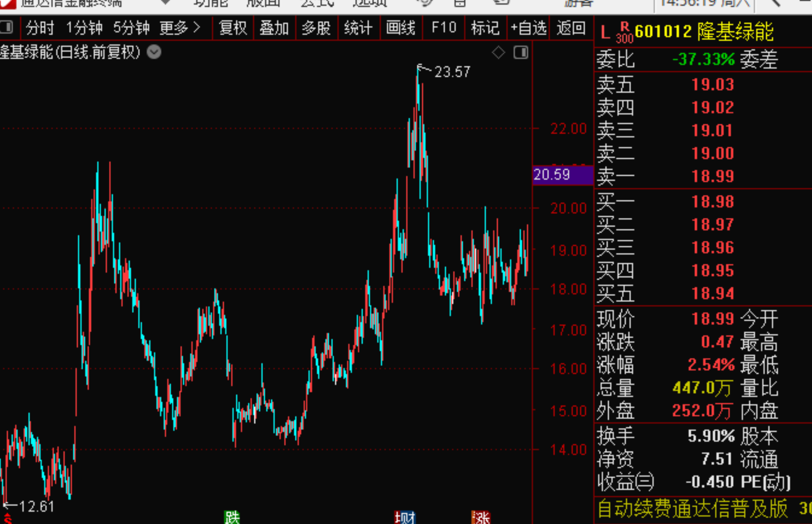Click the 内盘 label
The width and height of the screenshot is (812, 524).
759,411
